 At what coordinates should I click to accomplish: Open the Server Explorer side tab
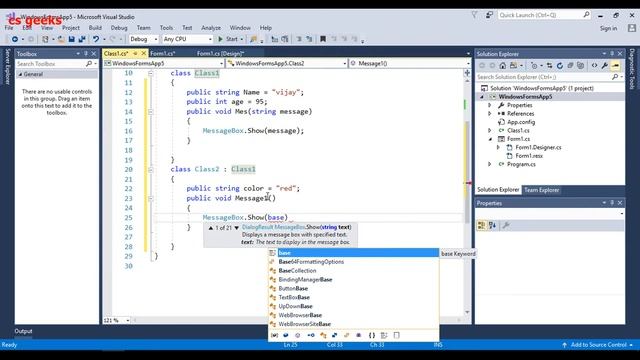click(x=7, y=67)
